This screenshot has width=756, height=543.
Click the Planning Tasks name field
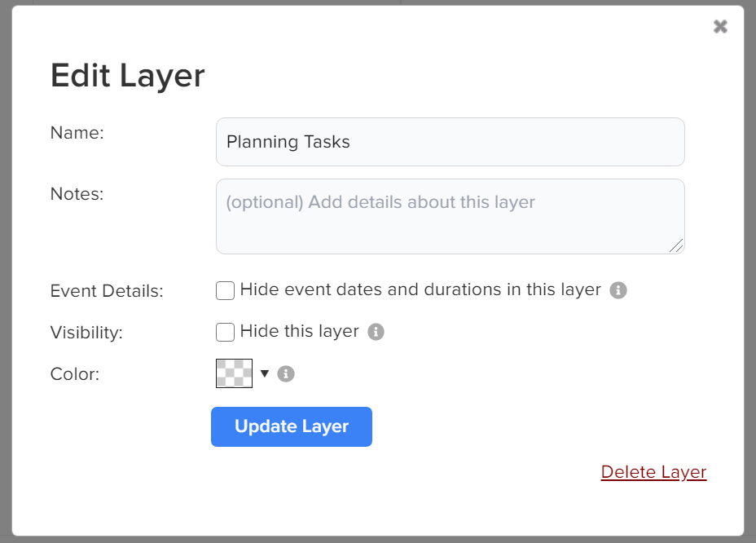(x=450, y=141)
